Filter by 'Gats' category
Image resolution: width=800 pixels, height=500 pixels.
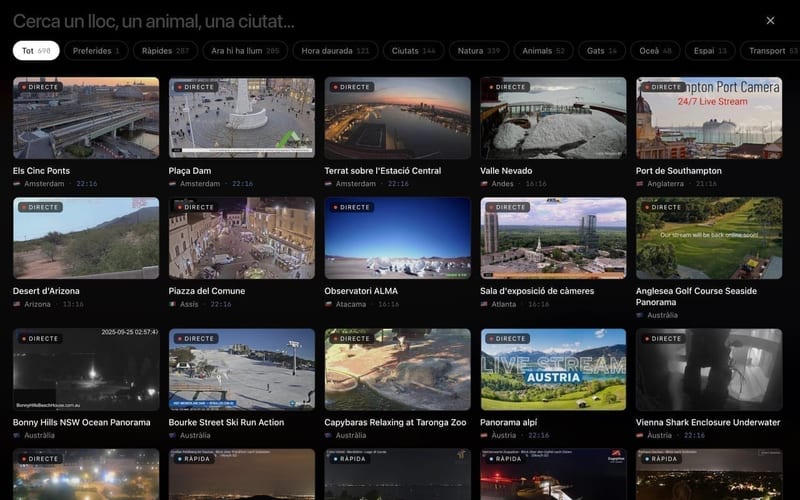click(x=602, y=51)
